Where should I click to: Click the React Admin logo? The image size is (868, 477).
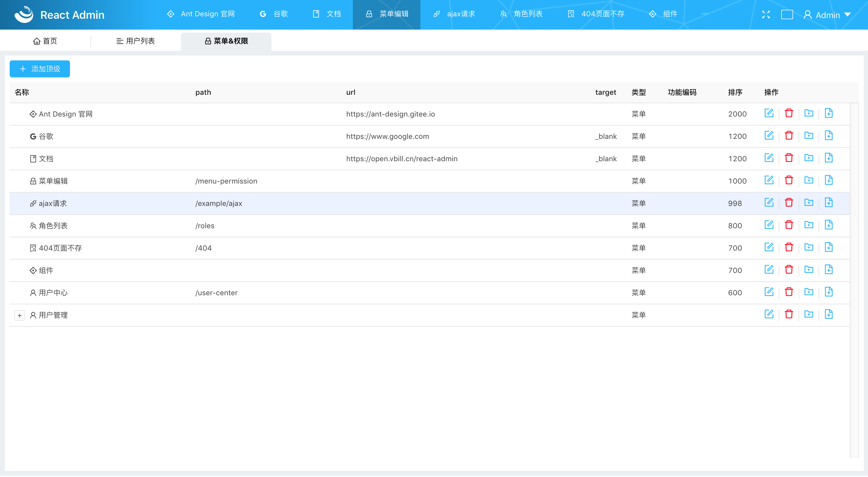59,14
